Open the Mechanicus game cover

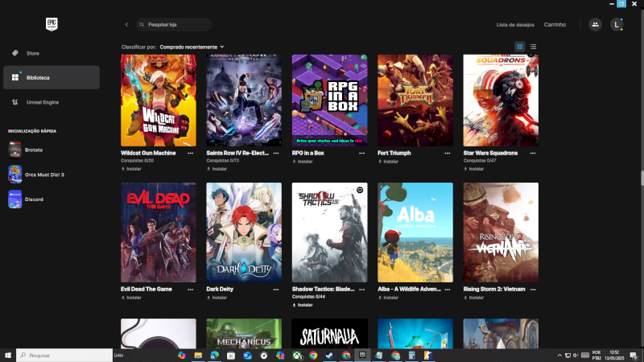pyautogui.click(x=244, y=334)
